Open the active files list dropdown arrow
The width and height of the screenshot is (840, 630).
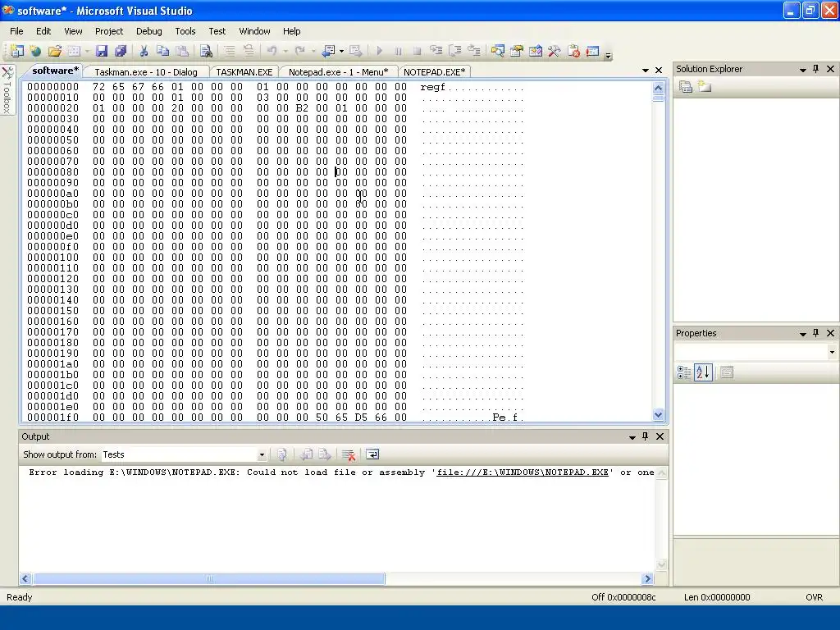pyautogui.click(x=646, y=71)
